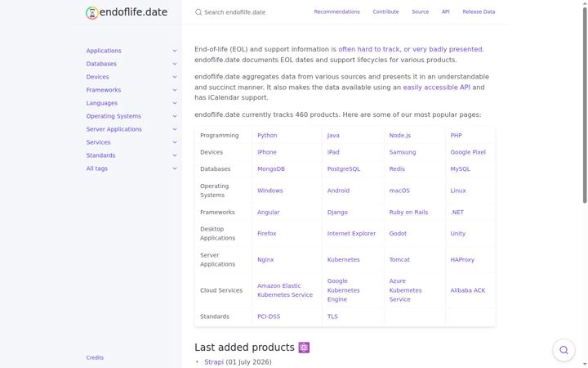
Task: Open the Samsung product link
Action: (403, 152)
